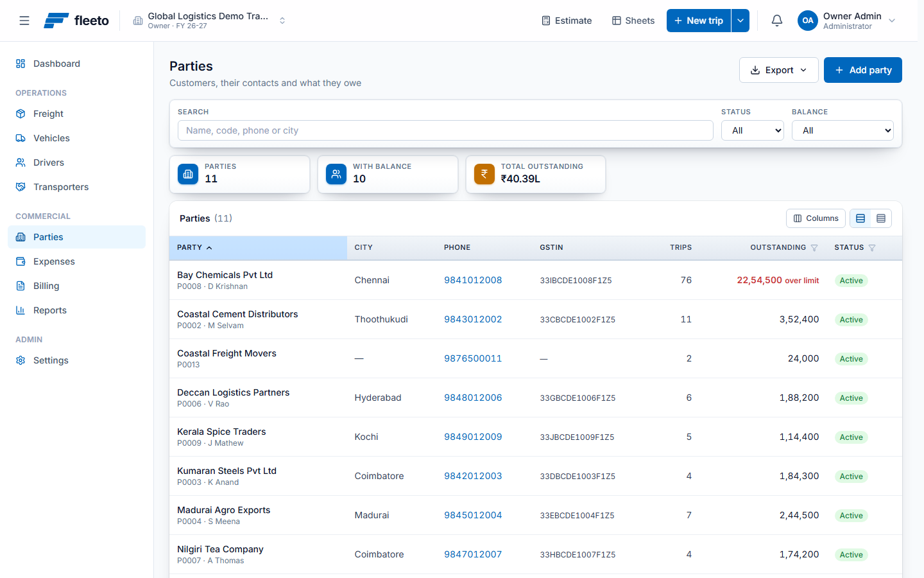The height and width of the screenshot is (578, 924).
Task: Sort by the GSTIN column header
Action: (x=551, y=247)
